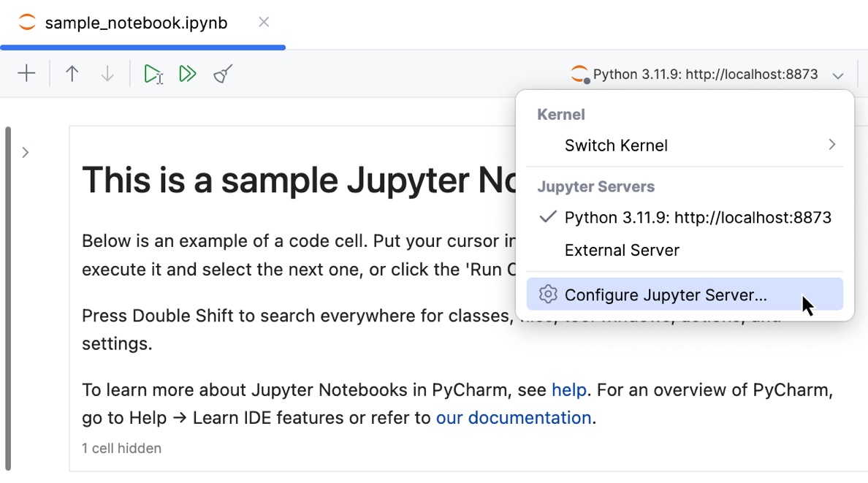Clear all outputs with the sweep icon
The height and width of the screenshot is (483, 868).
pyautogui.click(x=221, y=73)
